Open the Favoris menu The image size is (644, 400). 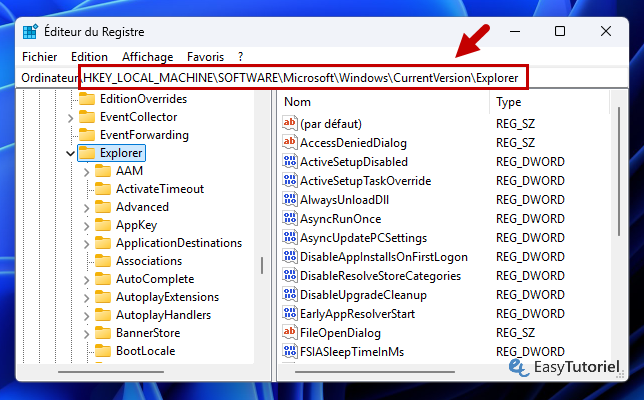(x=205, y=57)
